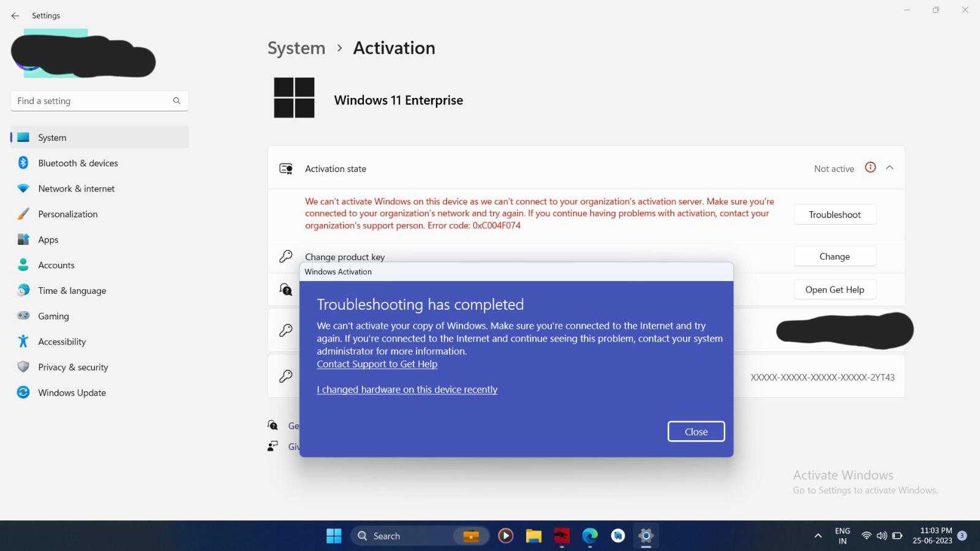The image size is (980, 551).
Task: Click the search magnifier in Find a setting
Action: 176,101
